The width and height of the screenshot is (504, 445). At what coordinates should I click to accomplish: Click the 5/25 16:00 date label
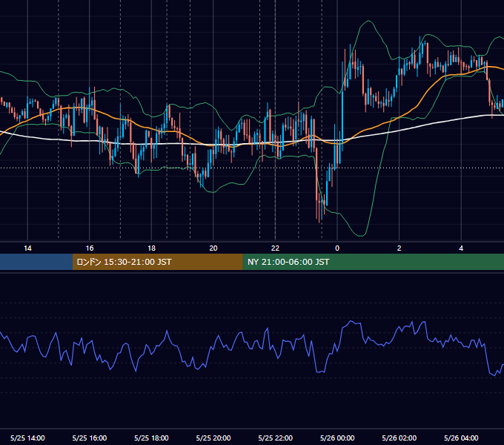coord(90,438)
